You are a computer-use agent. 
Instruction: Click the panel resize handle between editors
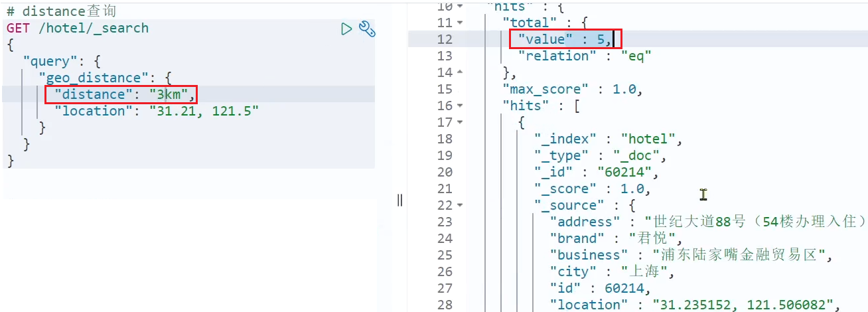[x=399, y=200]
